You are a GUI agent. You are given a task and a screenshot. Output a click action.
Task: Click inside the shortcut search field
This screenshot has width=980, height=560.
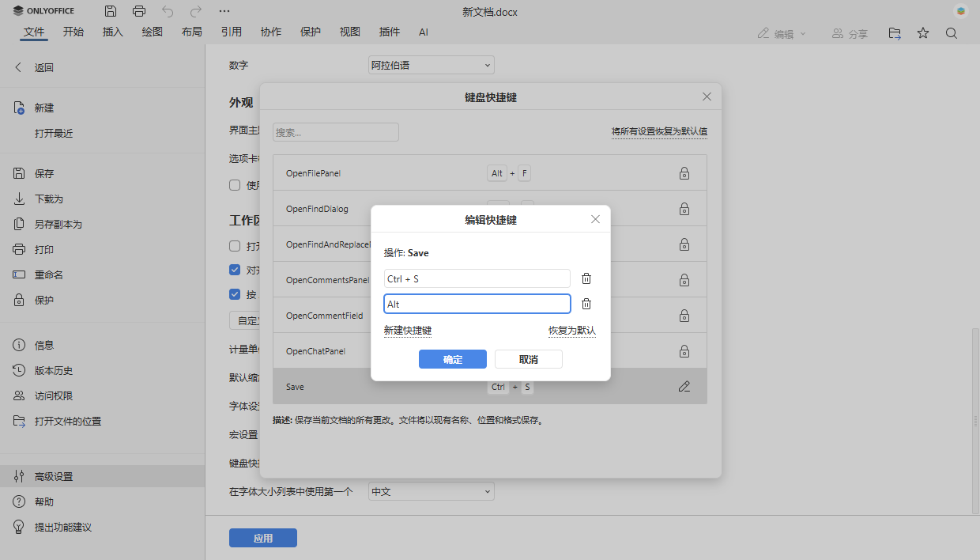335,131
